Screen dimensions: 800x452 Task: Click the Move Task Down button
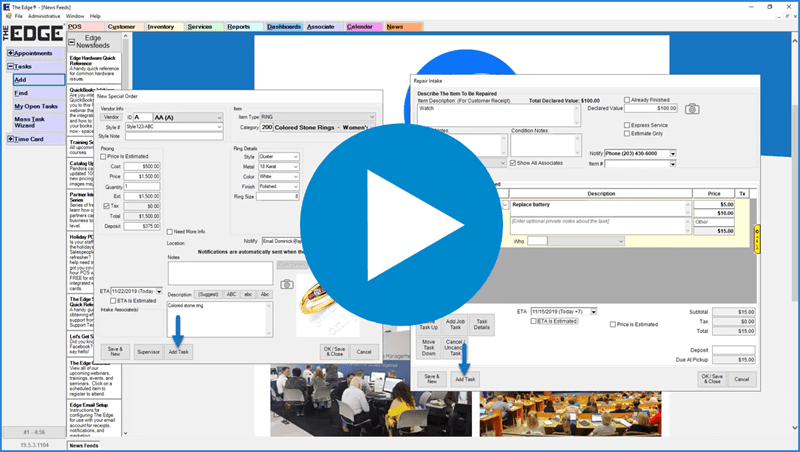click(429, 347)
